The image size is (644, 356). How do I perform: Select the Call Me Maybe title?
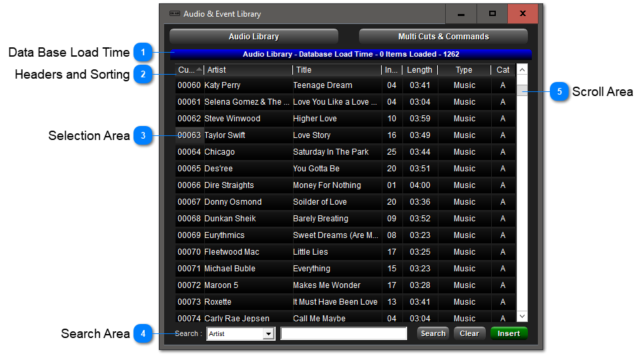(x=337, y=317)
